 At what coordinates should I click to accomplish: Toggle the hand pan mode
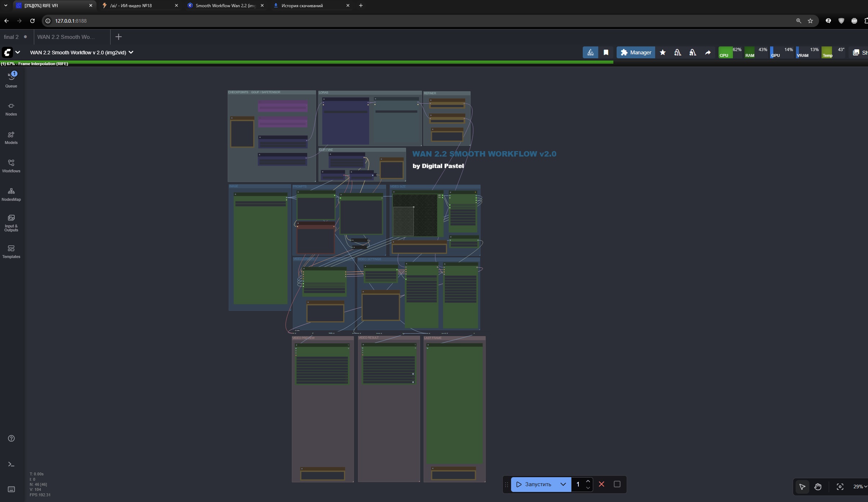[x=818, y=487]
